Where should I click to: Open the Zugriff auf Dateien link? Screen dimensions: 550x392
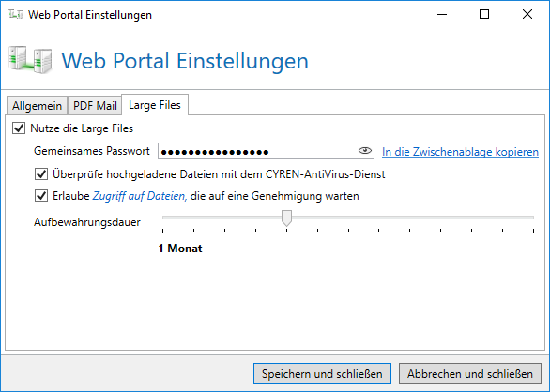pyautogui.click(x=139, y=196)
